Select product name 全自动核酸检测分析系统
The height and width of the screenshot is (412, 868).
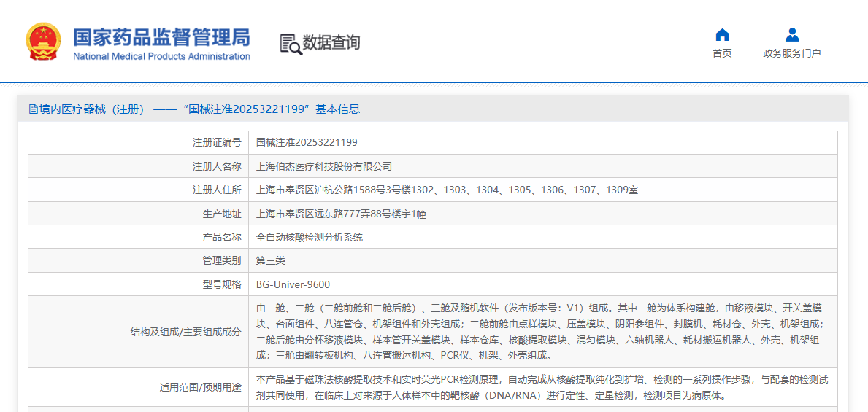point(310,237)
